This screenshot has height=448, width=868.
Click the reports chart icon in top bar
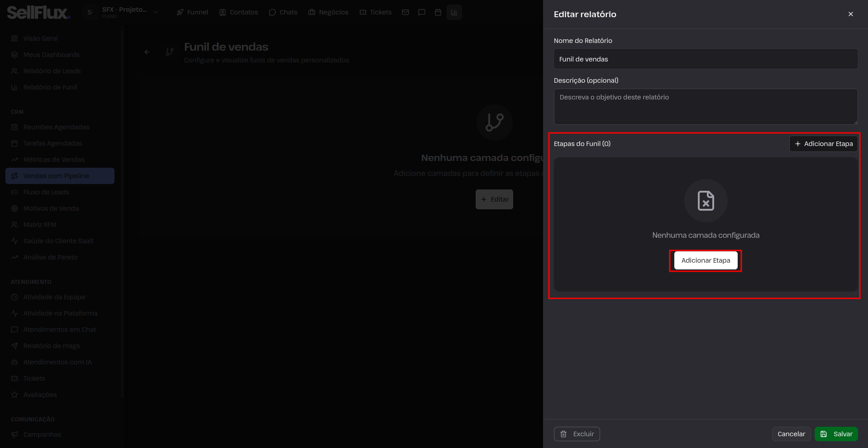(x=454, y=12)
